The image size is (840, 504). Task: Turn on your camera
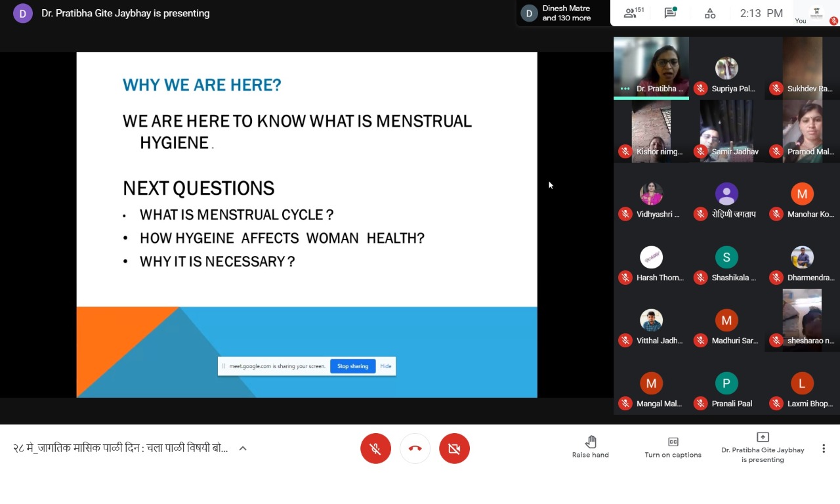pos(454,449)
